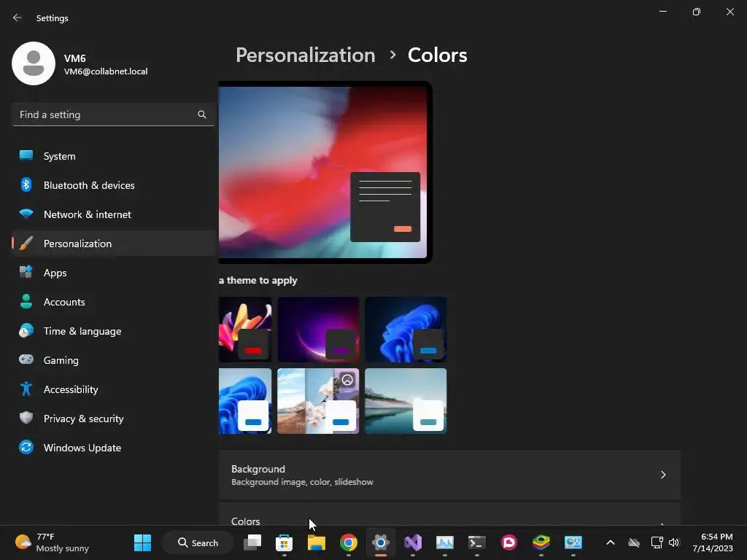Apply the calm lake light theme

pyautogui.click(x=406, y=401)
